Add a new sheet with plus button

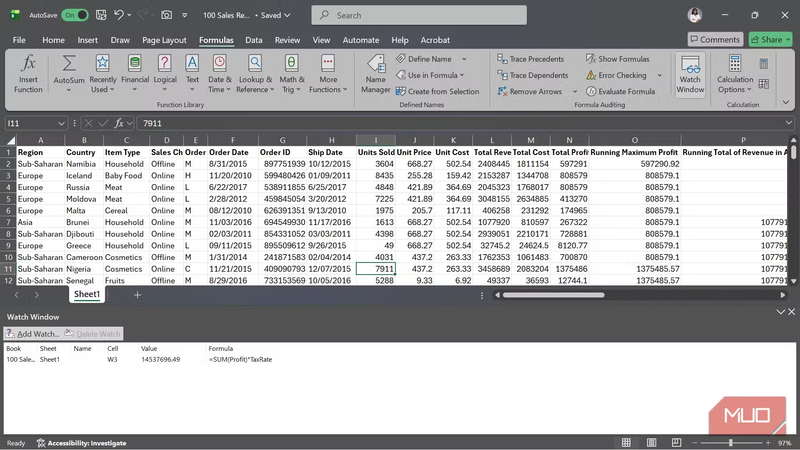click(137, 295)
